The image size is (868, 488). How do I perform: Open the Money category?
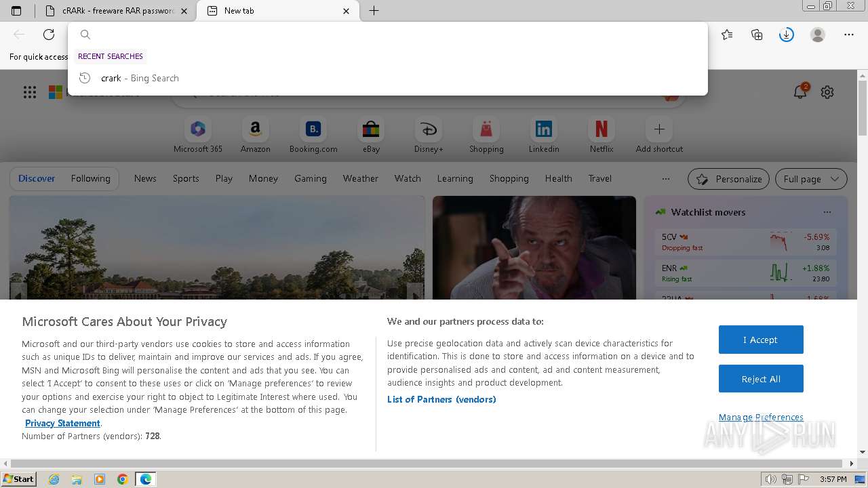(263, 178)
